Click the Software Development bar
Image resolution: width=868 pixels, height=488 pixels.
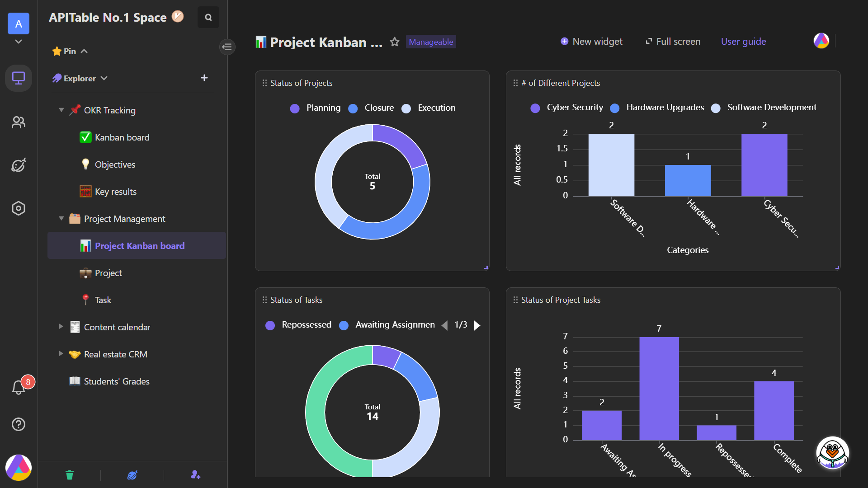pyautogui.click(x=611, y=165)
